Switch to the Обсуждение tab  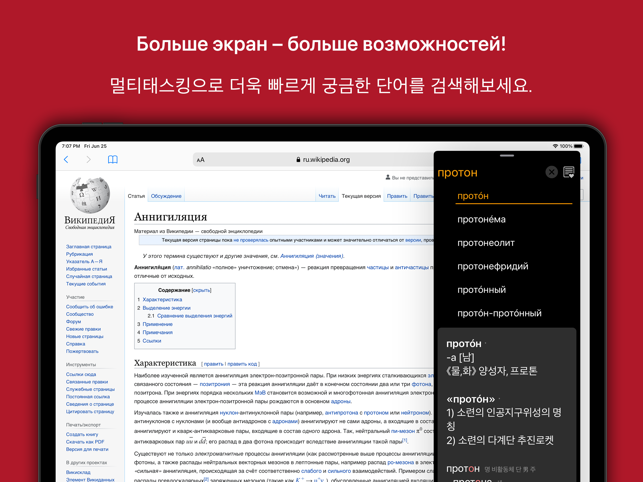pyautogui.click(x=166, y=196)
